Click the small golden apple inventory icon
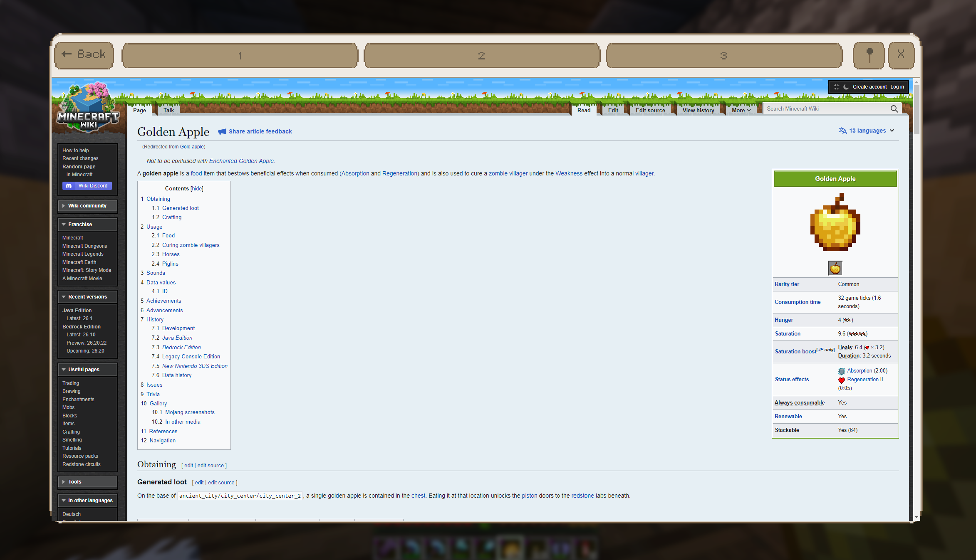This screenshot has height=560, width=976. pyautogui.click(x=835, y=268)
